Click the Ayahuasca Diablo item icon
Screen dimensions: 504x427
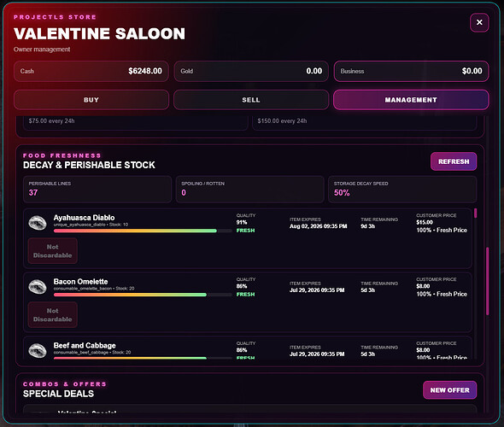pos(38,223)
